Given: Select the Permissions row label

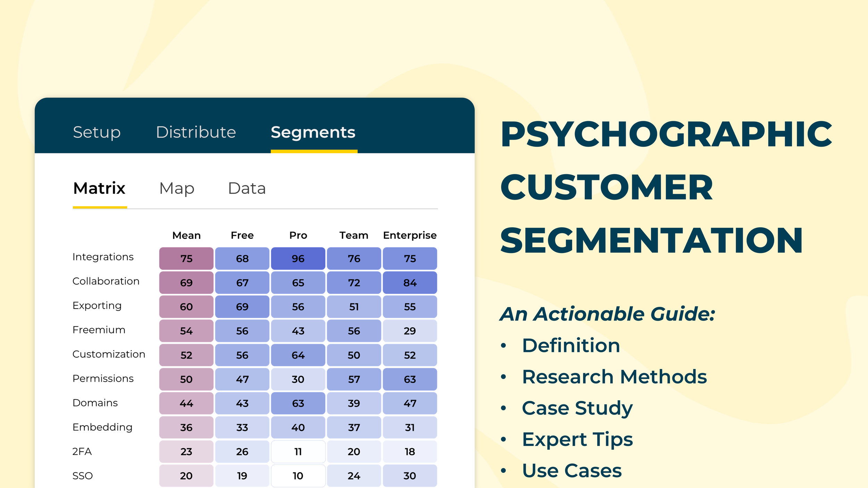Looking at the screenshot, I should pyautogui.click(x=103, y=378).
